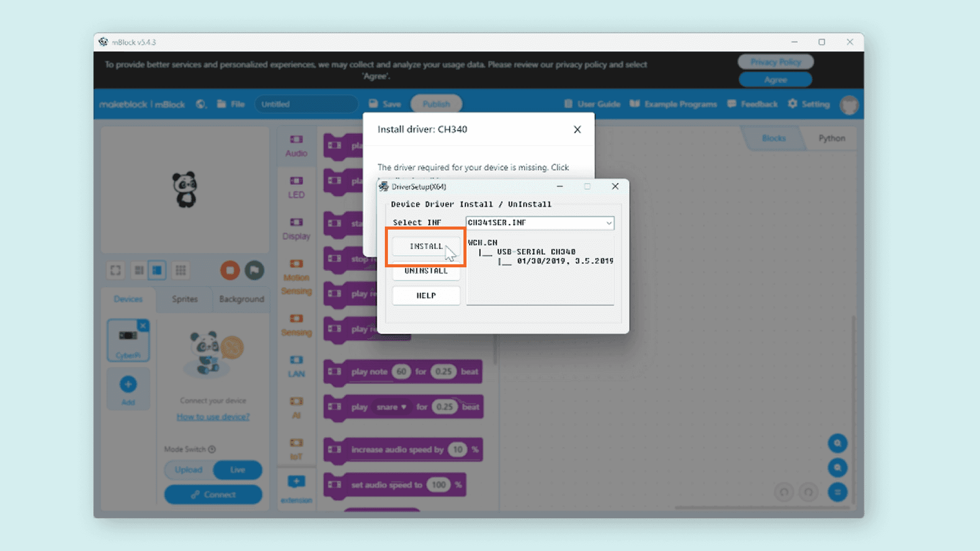Open the HELP button in DriverSetup

click(x=426, y=295)
